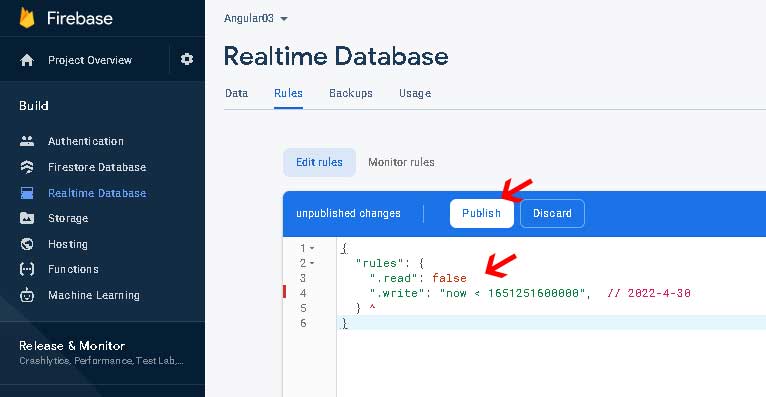Click the Storage folder icon
The image size is (766, 397).
pyautogui.click(x=27, y=218)
